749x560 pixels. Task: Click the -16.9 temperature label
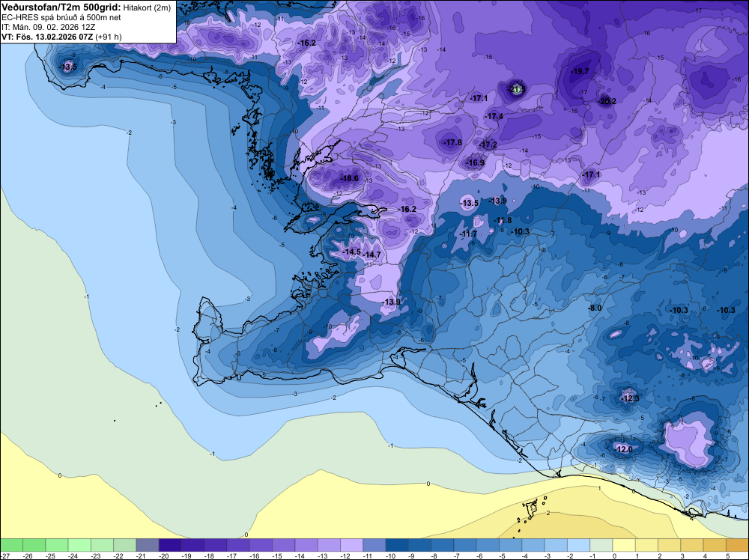[x=476, y=162]
